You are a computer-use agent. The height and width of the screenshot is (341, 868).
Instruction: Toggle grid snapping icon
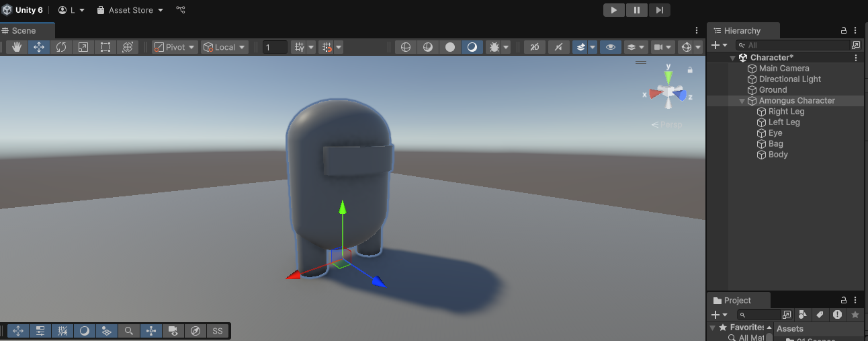[327, 47]
